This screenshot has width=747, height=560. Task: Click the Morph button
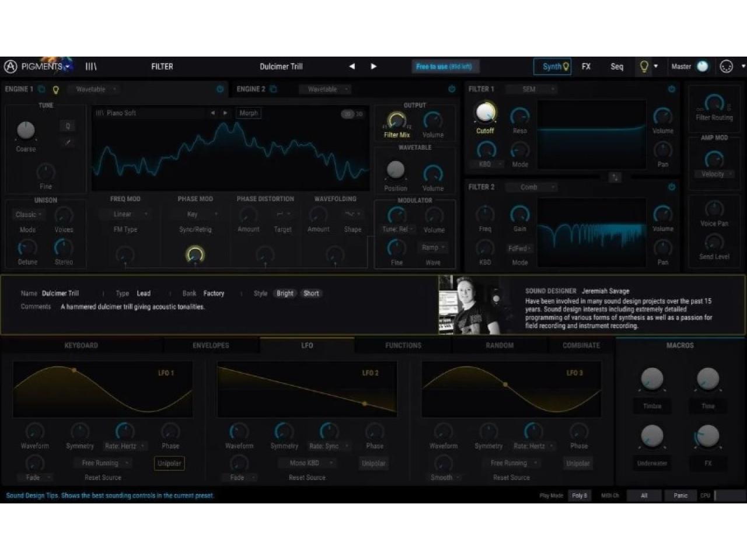(x=249, y=113)
